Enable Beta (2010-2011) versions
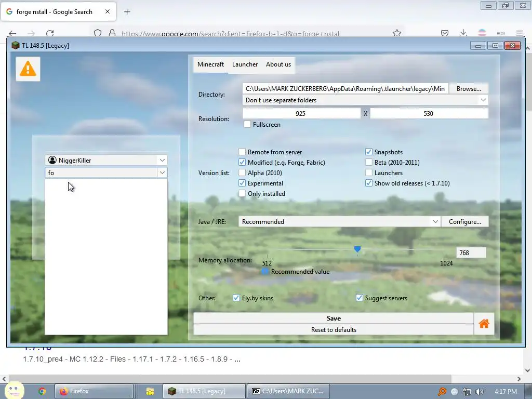Image resolution: width=532 pixels, height=399 pixels. click(x=369, y=162)
